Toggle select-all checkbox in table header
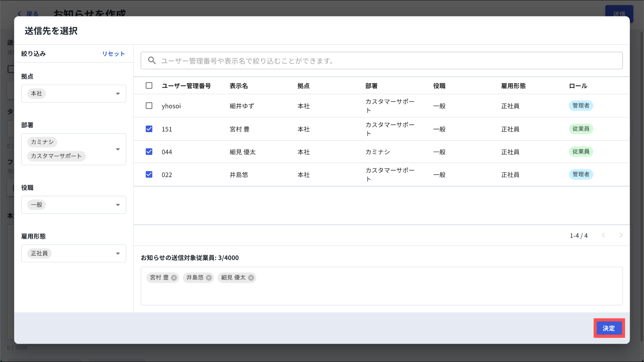Image resolution: width=644 pixels, height=362 pixels. pos(149,86)
